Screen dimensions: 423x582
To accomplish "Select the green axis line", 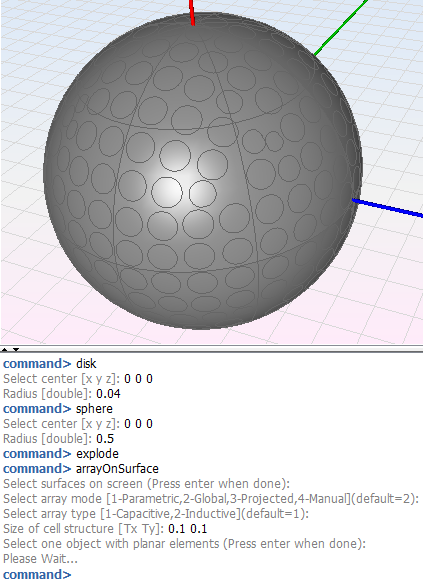I will tap(341, 28).
